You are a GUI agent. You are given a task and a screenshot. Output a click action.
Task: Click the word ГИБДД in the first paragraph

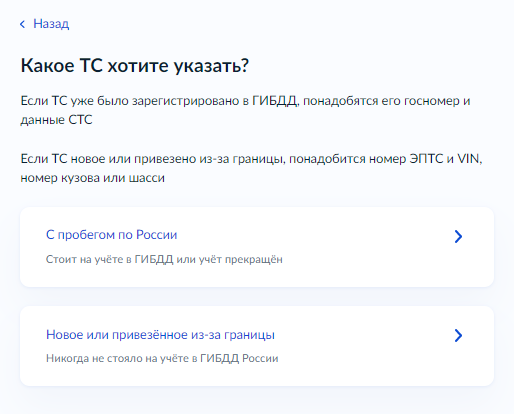pyautogui.click(x=275, y=101)
